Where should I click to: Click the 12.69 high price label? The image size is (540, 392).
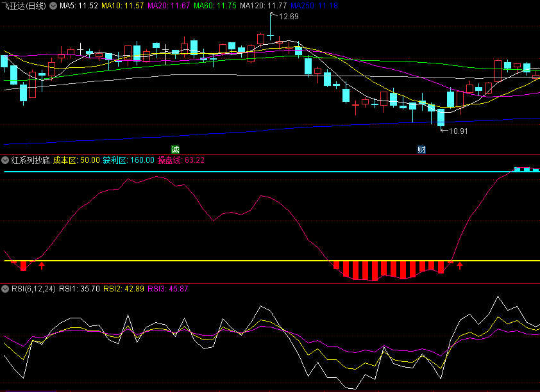click(289, 17)
